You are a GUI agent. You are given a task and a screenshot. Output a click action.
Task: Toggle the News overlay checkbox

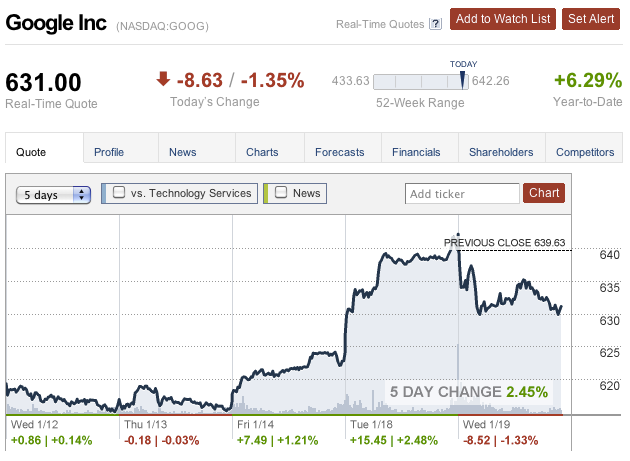pyautogui.click(x=282, y=193)
